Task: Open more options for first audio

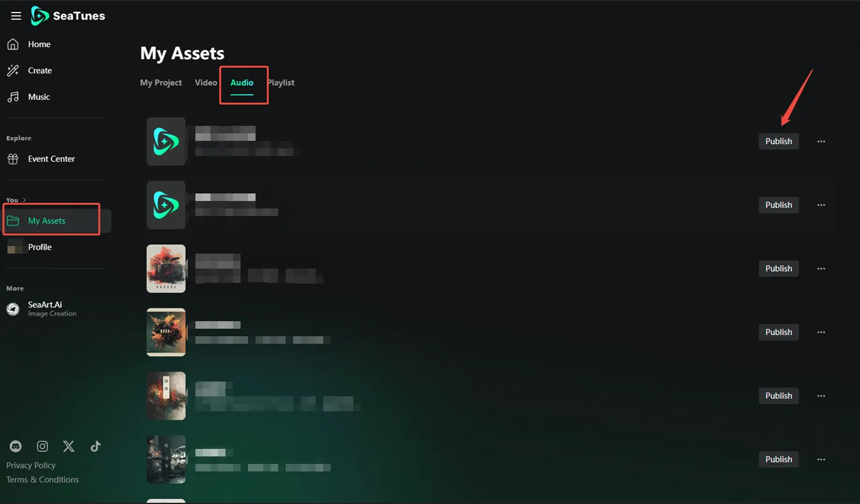Action: tap(821, 141)
